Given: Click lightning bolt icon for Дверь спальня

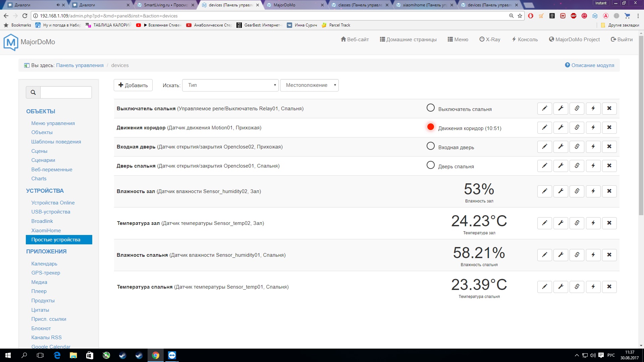Looking at the screenshot, I should click(593, 166).
